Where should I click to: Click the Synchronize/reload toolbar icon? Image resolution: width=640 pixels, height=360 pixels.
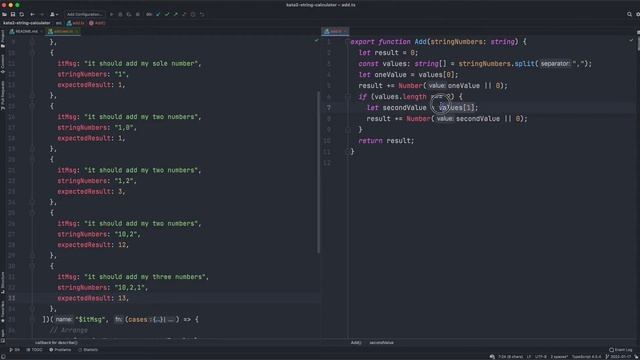[x=22, y=14]
